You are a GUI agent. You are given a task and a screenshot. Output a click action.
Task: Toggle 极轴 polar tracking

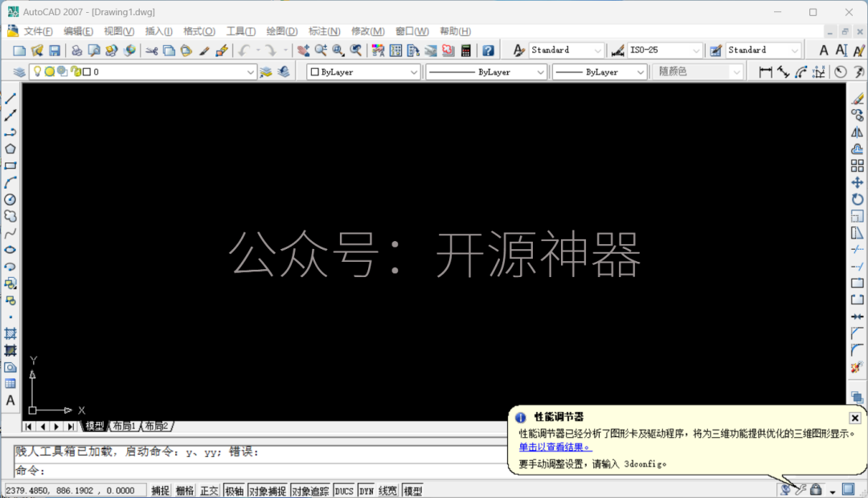(x=234, y=491)
